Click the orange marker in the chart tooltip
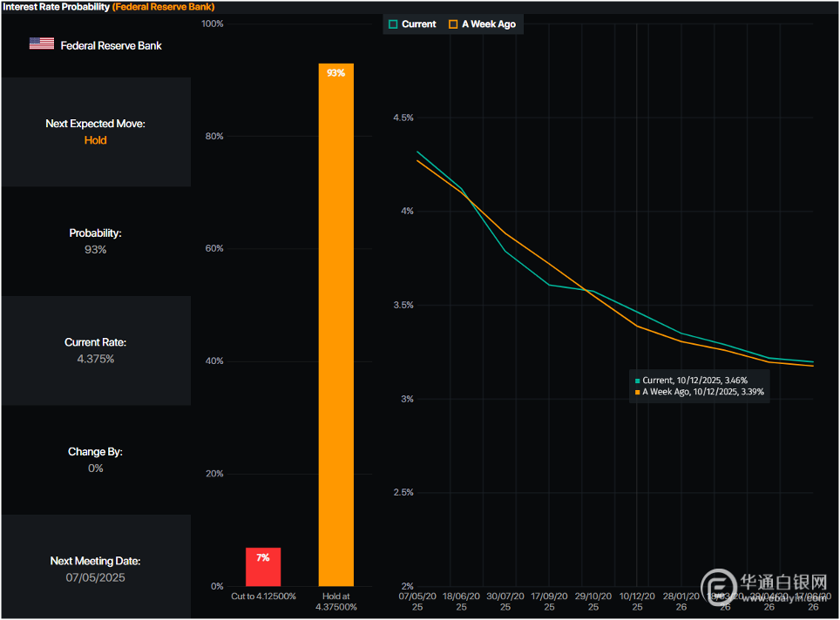Viewport: 840px width, 620px height. (x=637, y=393)
